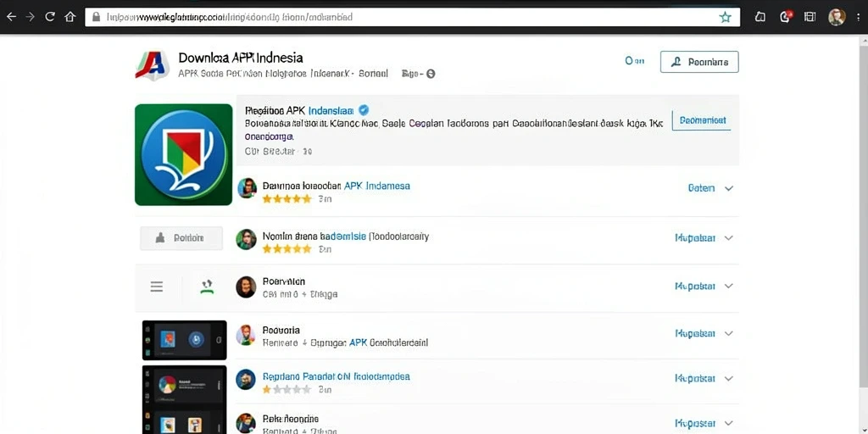The width and height of the screenshot is (868, 434).
Task: Reload the page with the refresh icon
Action: click(50, 17)
